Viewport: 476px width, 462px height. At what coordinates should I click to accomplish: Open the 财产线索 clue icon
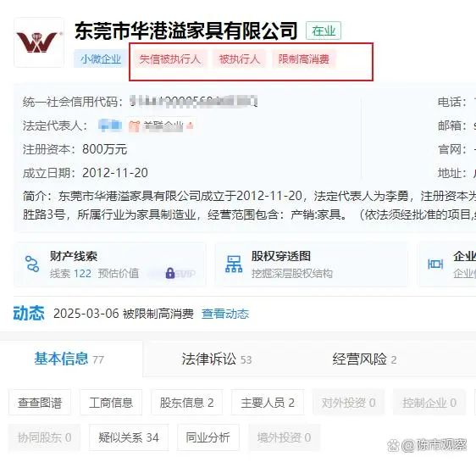coord(32,264)
